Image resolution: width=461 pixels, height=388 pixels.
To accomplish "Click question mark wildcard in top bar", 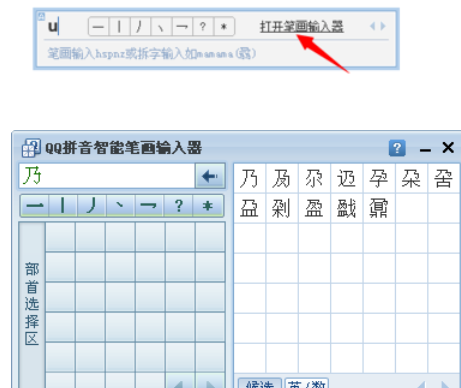I will pos(203,27).
